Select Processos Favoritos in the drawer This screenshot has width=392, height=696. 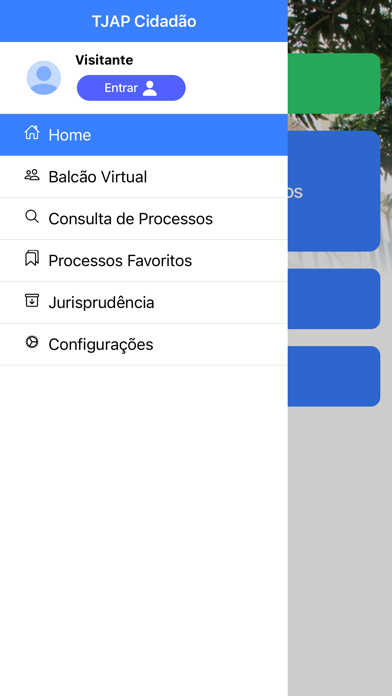coord(144,261)
